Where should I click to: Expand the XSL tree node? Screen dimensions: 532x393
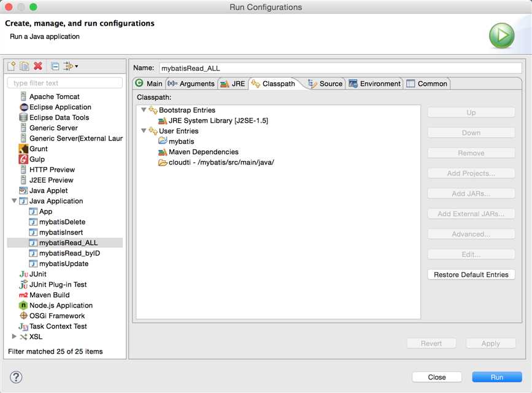coord(14,337)
